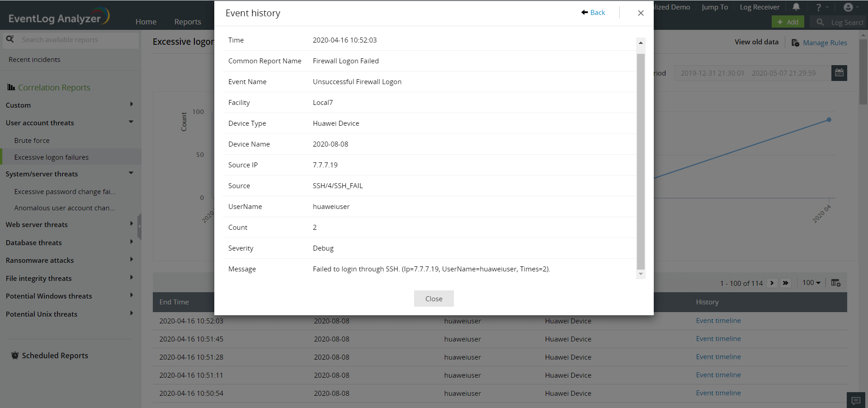Click the Scheduled Reports clock icon
Image resolution: width=868 pixels, height=408 pixels.
(15, 356)
